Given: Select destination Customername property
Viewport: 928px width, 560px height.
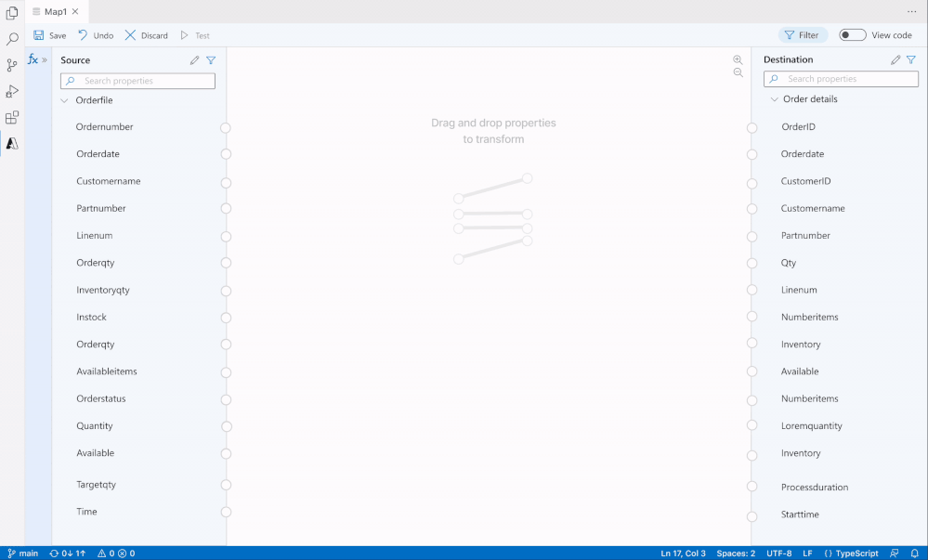Looking at the screenshot, I should pyautogui.click(x=813, y=208).
